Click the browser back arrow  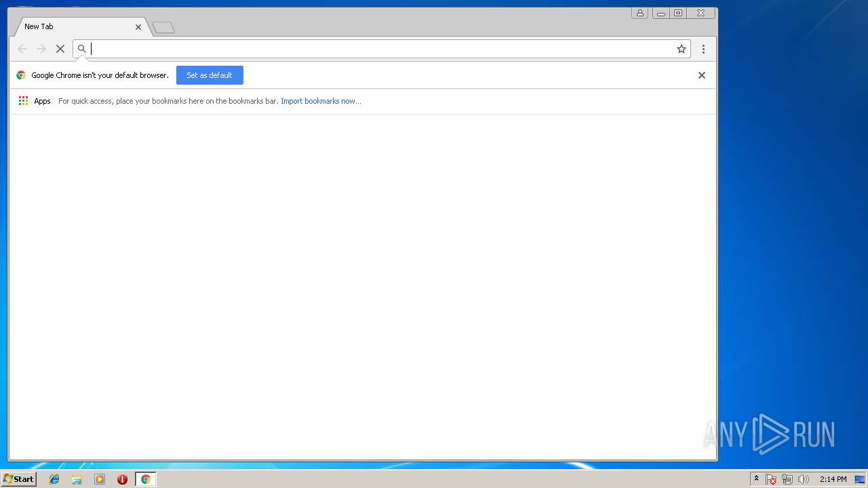pyautogui.click(x=22, y=49)
